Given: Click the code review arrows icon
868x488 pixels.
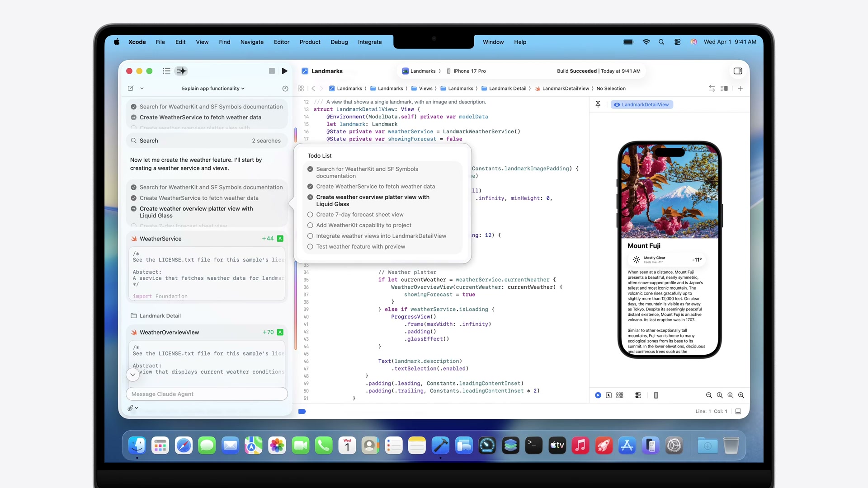Looking at the screenshot, I should 712,89.
